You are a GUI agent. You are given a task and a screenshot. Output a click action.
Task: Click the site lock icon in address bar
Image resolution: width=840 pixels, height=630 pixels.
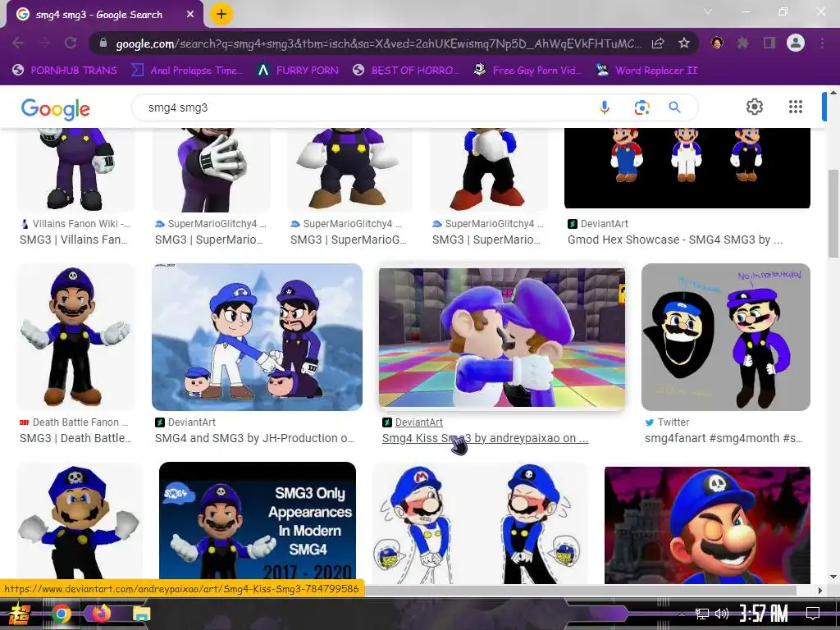[103, 43]
